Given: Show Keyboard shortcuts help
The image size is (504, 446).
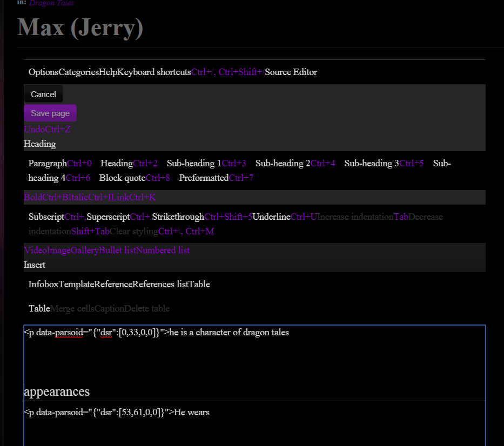Looking at the screenshot, I should click(x=154, y=72).
